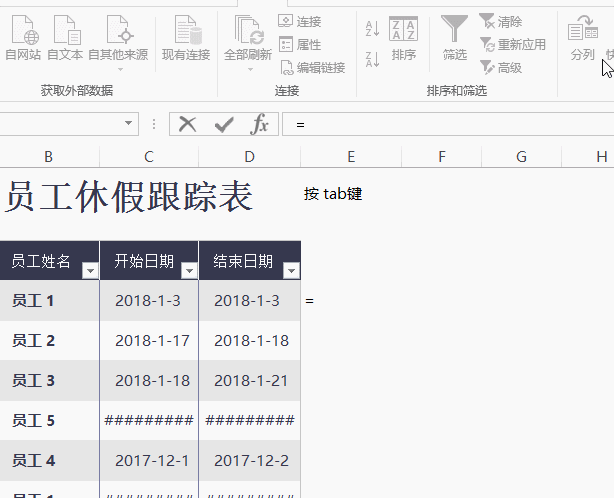
Task: Open the 员工姓名 column filter dropdown
Action: 89,271
